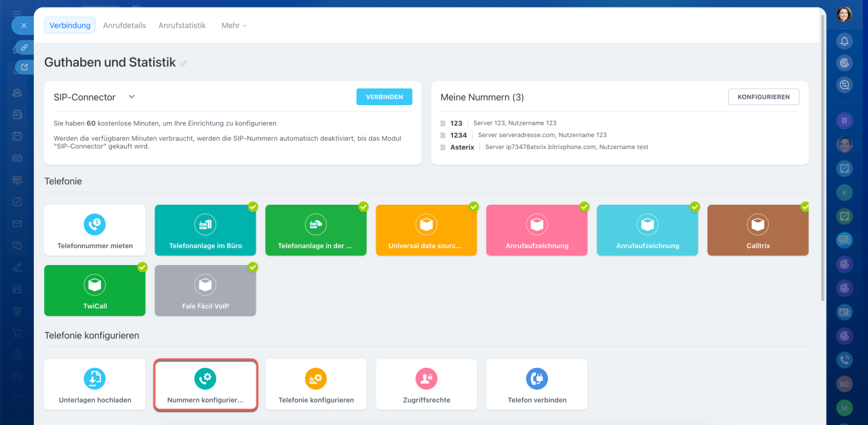Switch to the Anrufstatistik tab

[182, 26]
